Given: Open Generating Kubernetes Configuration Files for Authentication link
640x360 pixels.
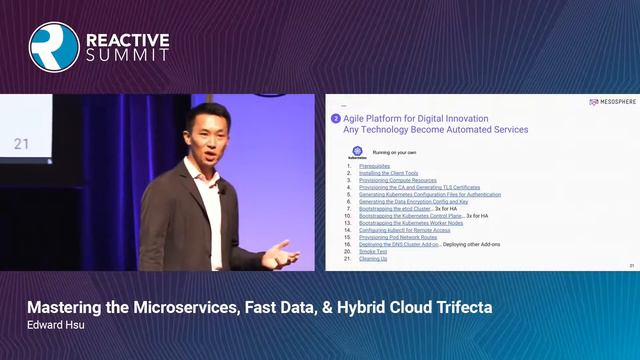Looking at the screenshot, I should click(x=430, y=194).
